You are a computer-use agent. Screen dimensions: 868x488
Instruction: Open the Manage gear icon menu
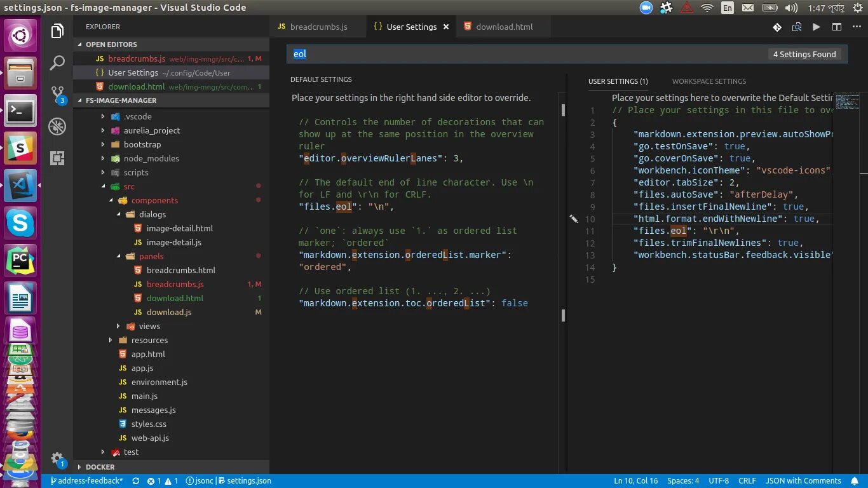(x=57, y=459)
